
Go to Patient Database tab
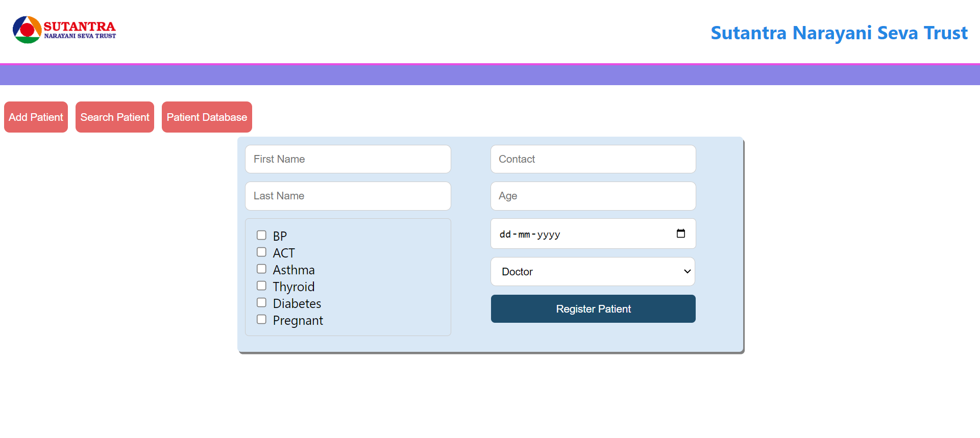[207, 117]
